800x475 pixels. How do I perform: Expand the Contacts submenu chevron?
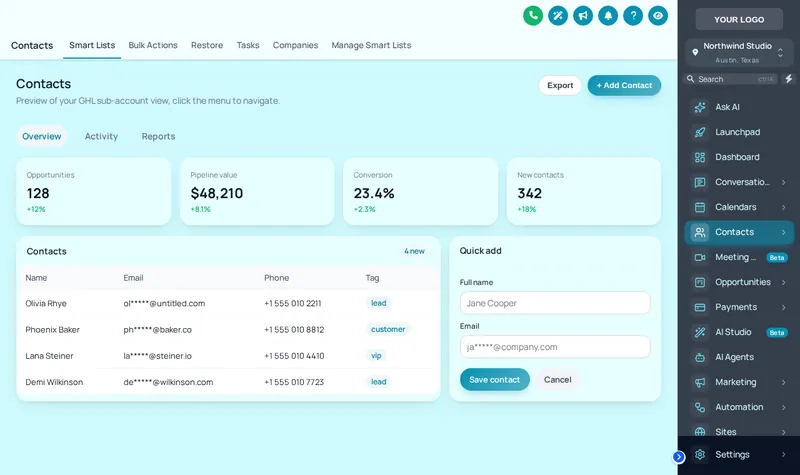pos(783,232)
